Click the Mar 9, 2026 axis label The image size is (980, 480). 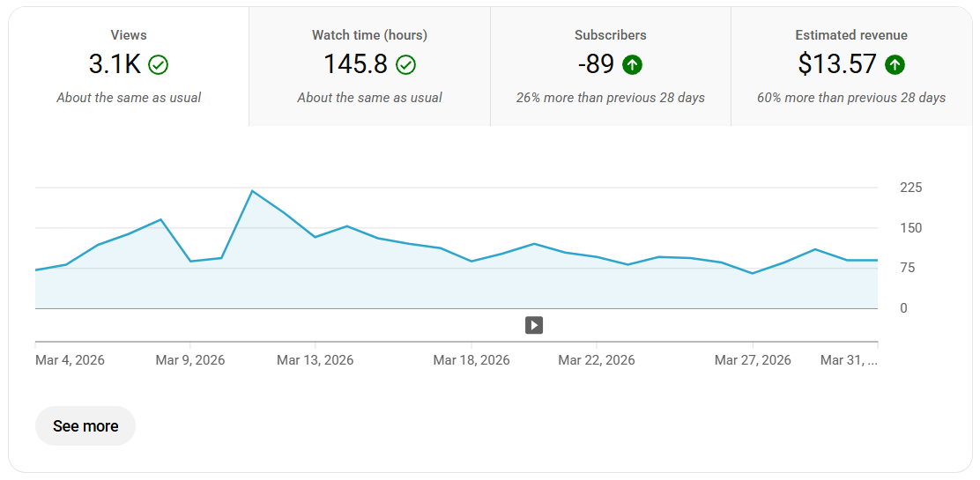pyautogui.click(x=190, y=360)
